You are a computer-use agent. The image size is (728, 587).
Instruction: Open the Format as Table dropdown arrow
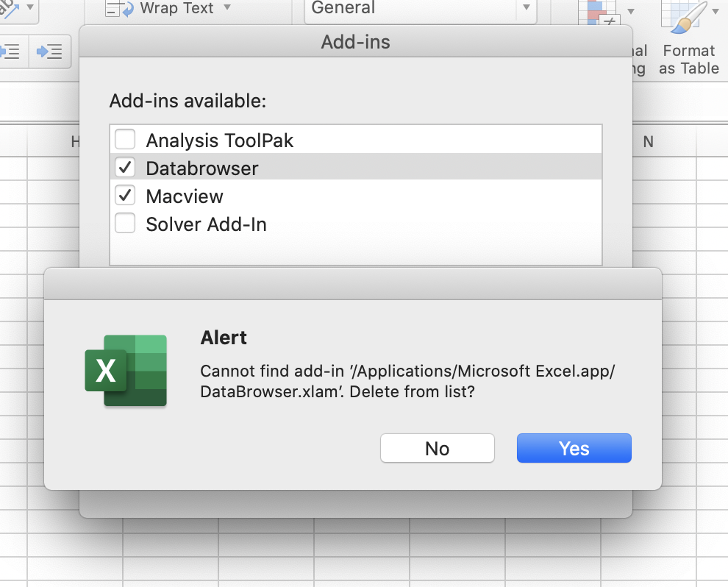coord(715,11)
